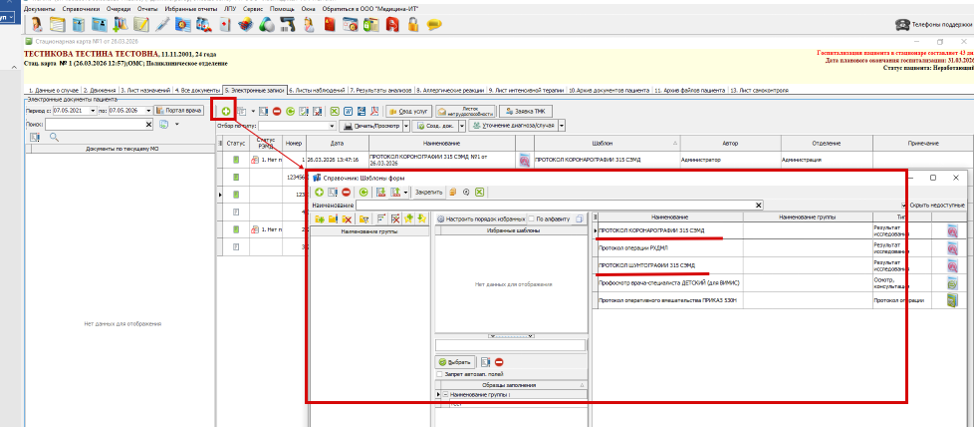The width and height of the screenshot is (974, 427).
Task: Open the shopping basket icon
Action: [x=245, y=24]
